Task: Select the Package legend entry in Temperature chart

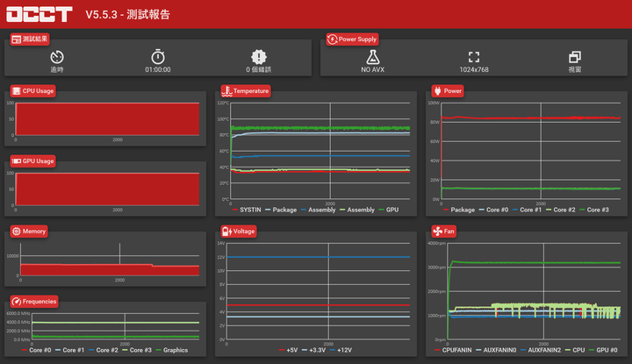Action: click(281, 210)
